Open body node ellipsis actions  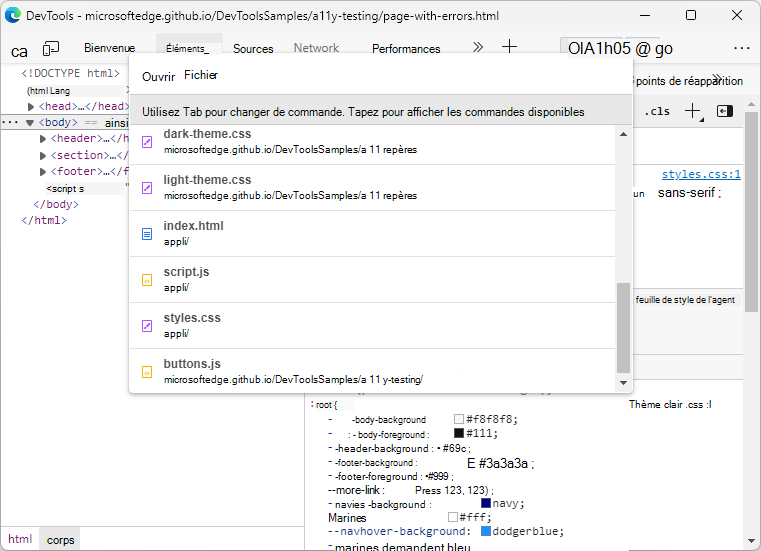click(x=10, y=122)
